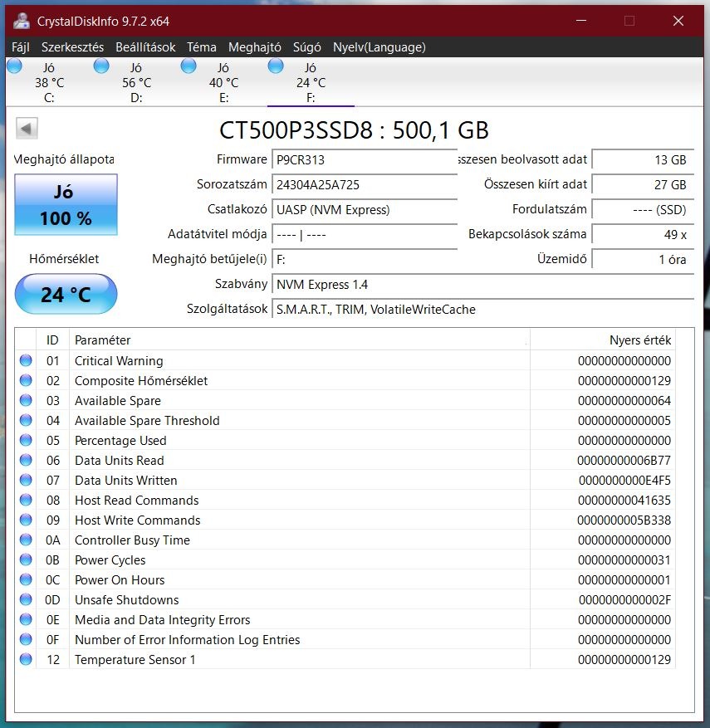Viewport: 710px width, 728px height.
Task: Click status orb of Temperature Sensor 1 row
Action: (x=26, y=659)
